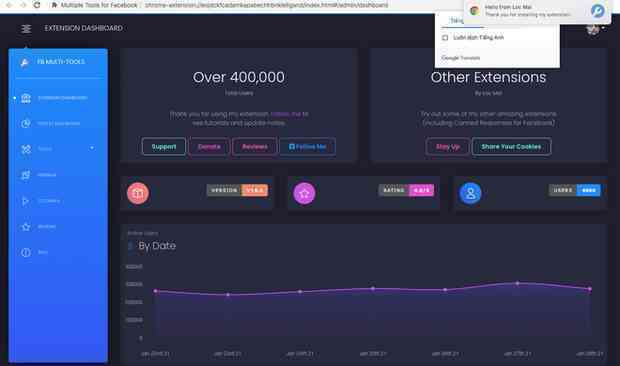Tick the 'Luôn dịch Tiếng Anh' checkbox

pos(445,38)
